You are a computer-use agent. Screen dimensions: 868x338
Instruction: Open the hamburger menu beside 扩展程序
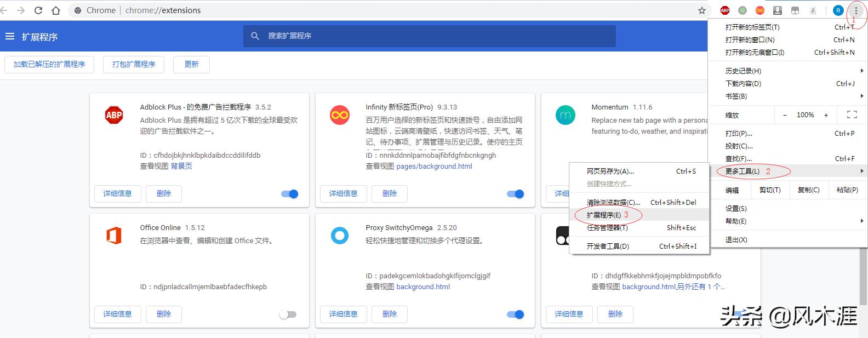[9, 37]
